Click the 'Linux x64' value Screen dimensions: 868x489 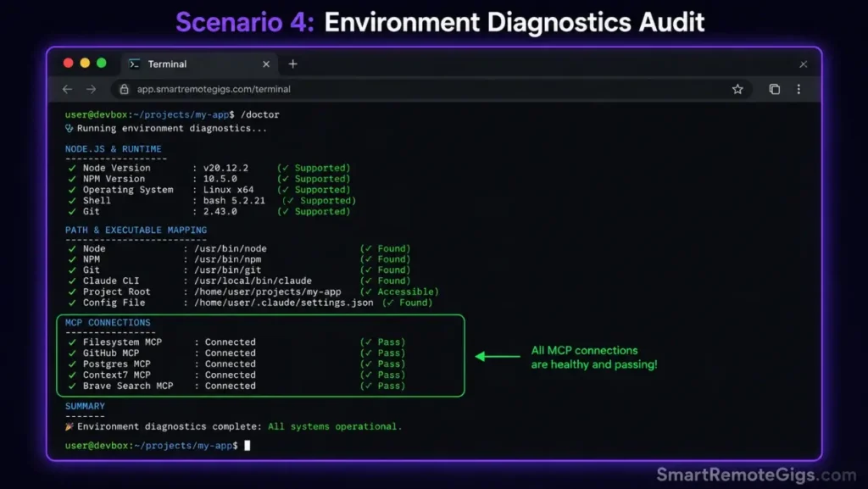pyautogui.click(x=229, y=190)
